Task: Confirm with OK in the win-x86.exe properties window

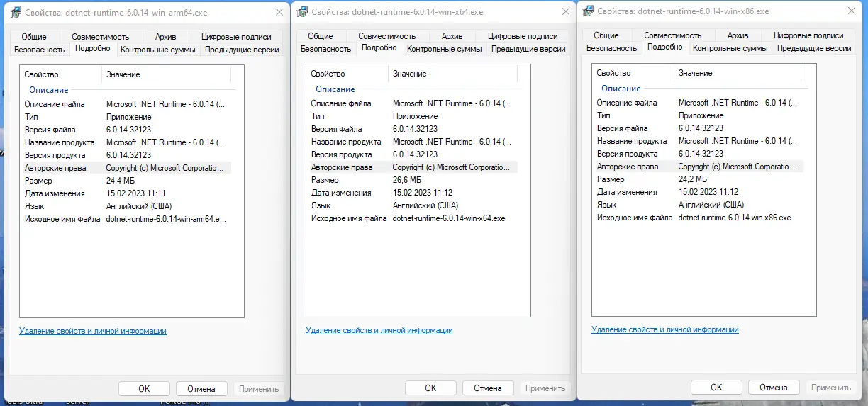Action: click(716, 387)
